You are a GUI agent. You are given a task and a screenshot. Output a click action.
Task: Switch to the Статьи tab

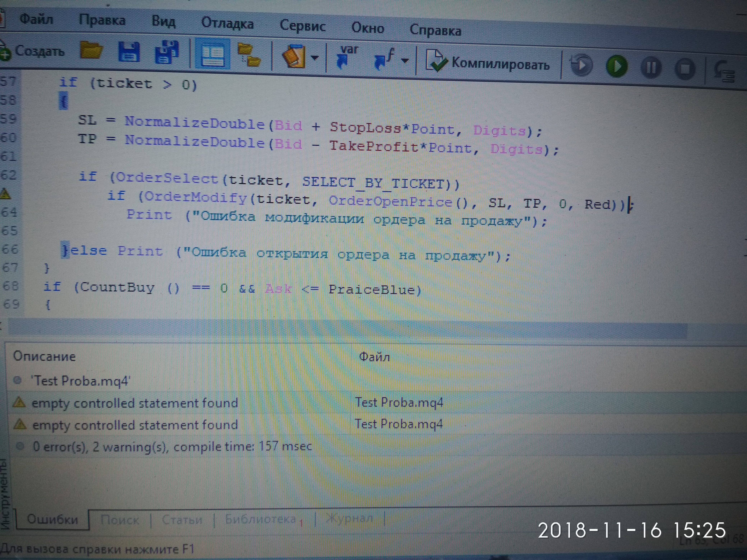182,519
